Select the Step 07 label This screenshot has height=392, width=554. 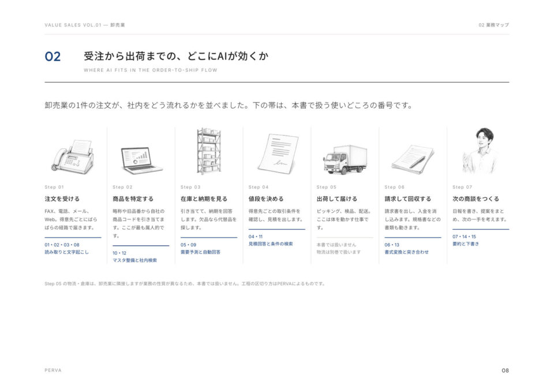point(462,187)
